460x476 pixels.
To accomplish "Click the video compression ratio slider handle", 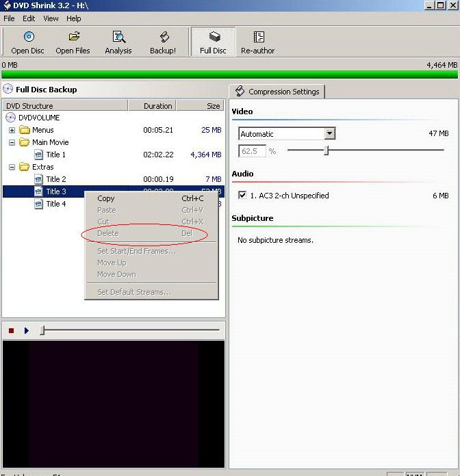I will pos(327,150).
